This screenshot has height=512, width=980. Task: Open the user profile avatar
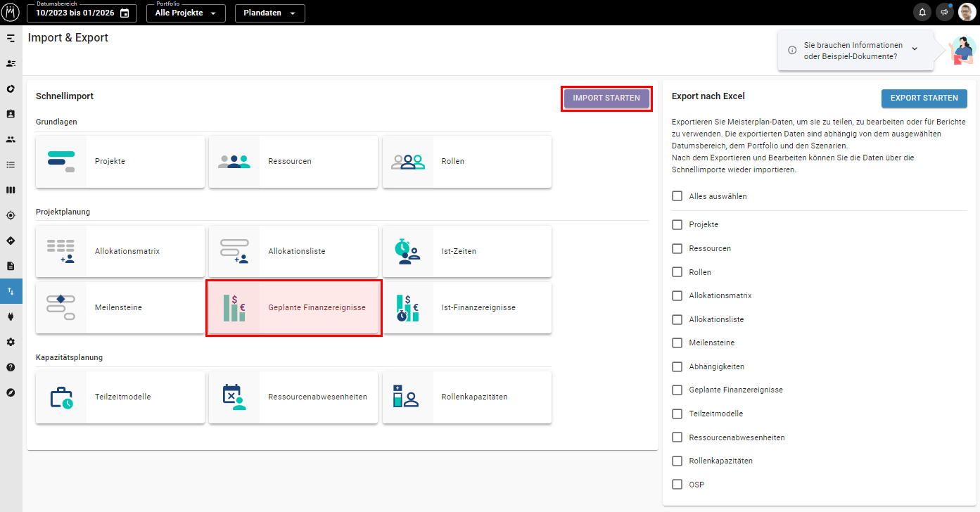pyautogui.click(x=967, y=13)
